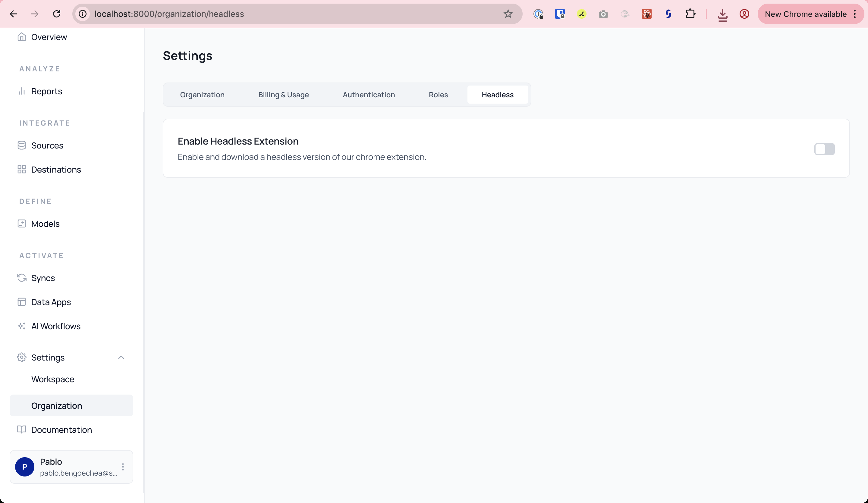Viewport: 868px width, 503px height.
Task: Collapse the Settings sidebar section chevron
Action: point(121,357)
